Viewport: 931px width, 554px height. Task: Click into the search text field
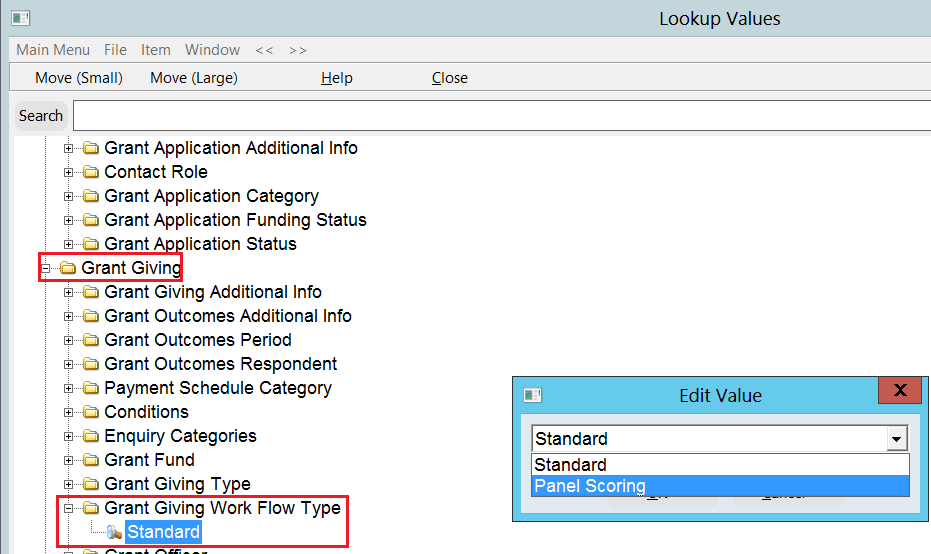point(502,115)
